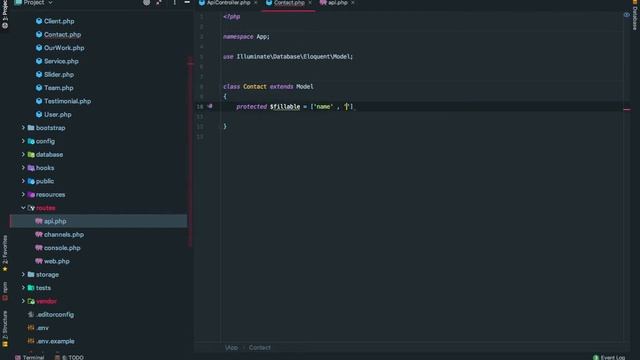
Task: Expand the resources folder
Action: tap(23, 195)
